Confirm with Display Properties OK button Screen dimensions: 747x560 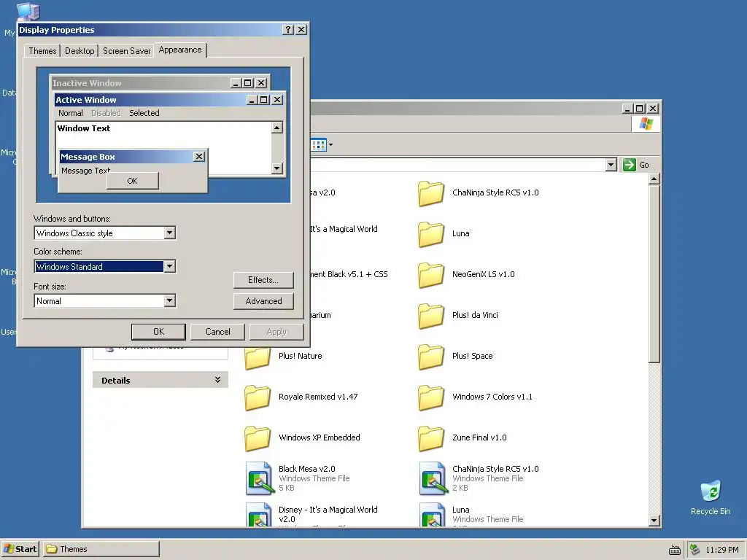pyautogui.click(x=158, y=332)
